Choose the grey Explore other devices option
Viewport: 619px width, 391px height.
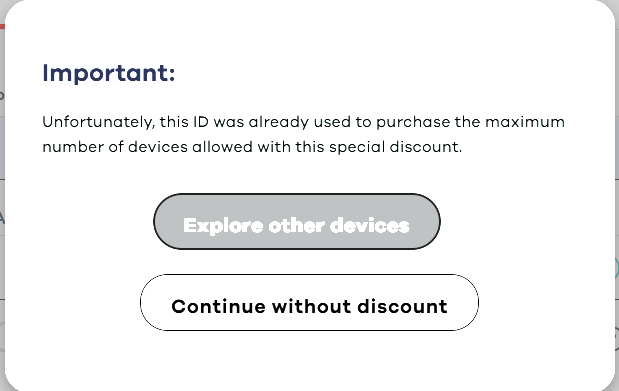click(x=297, y=222)
